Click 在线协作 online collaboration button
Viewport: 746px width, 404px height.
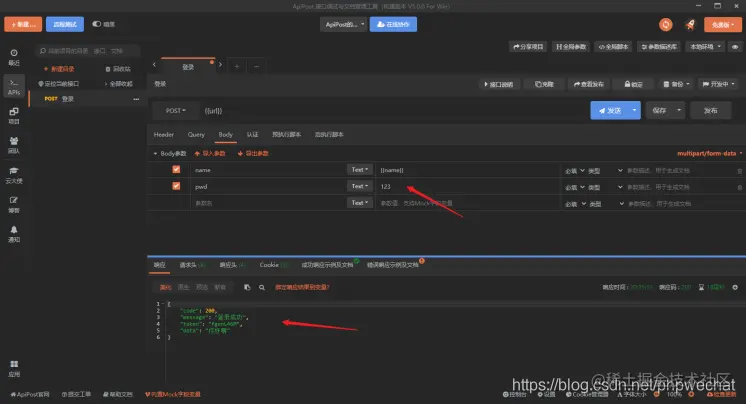click(x=393, y=24)
